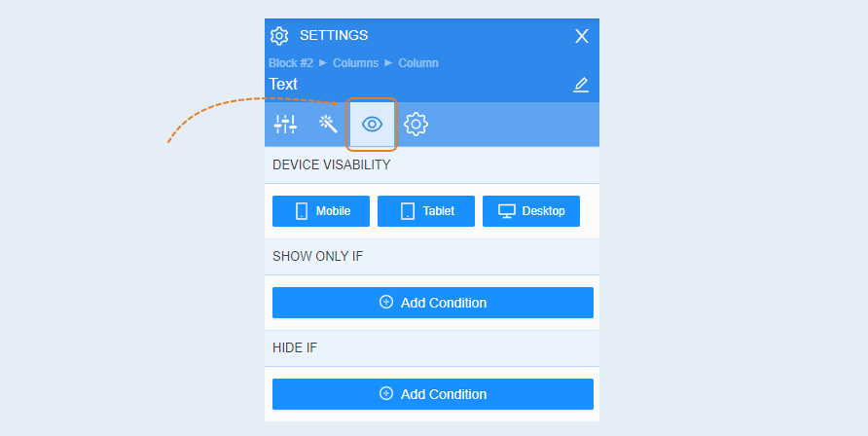Screen dimensions: 868x436
Task: Toggle Tablet device visibility
Action: (426, 211)
